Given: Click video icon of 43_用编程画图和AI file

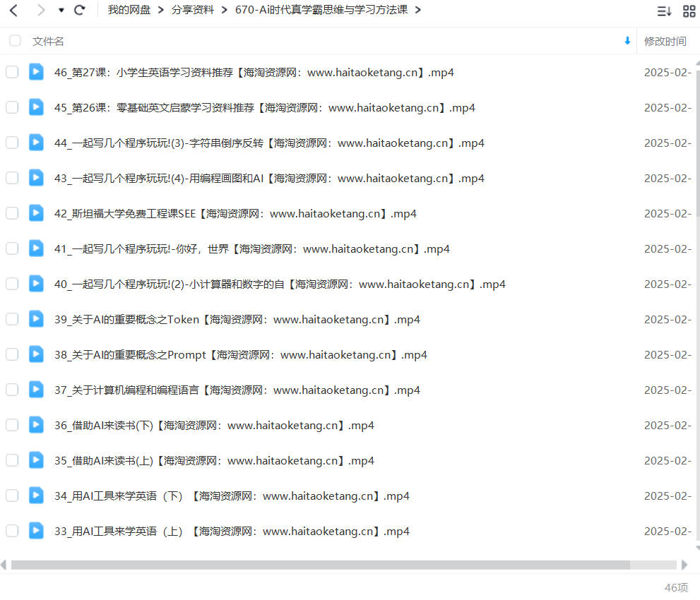Looking at the screenshot, I should (36, 178).
